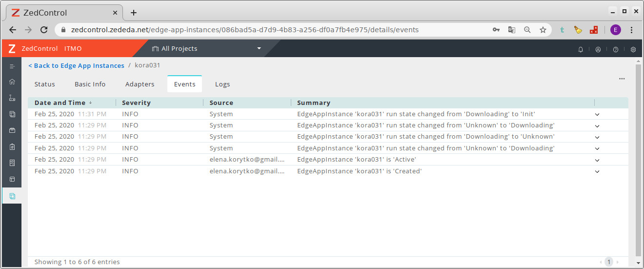Click the home icon in left sidebar

[12, 82]
